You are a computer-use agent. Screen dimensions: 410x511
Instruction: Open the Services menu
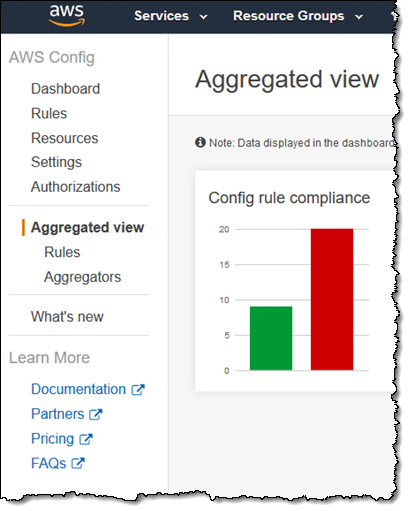(x=161, y=16)
